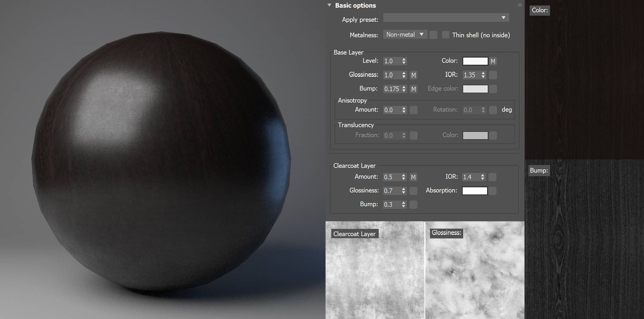The image size is (644, 319).
Task: Open the Base Layer Glossiness map button
Action: (x=414, y=75)
